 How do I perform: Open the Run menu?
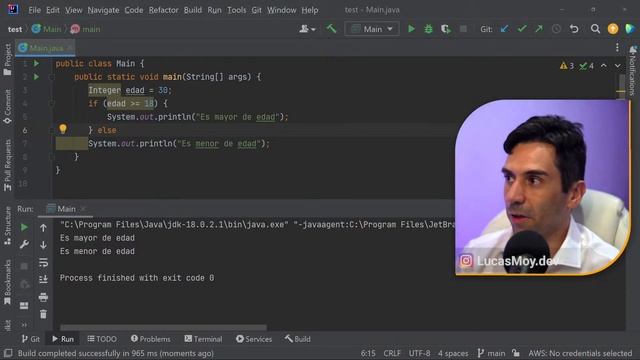pyautogui.click(x=214, y=10)
